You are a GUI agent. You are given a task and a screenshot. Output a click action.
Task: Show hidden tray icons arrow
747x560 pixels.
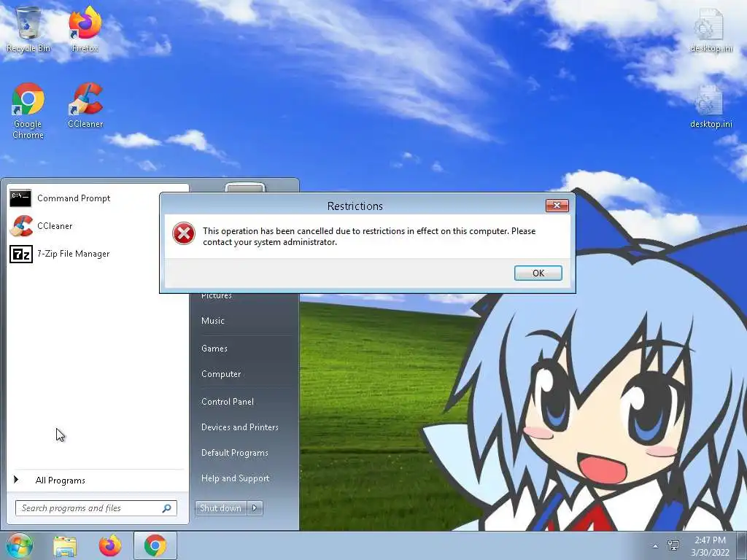(656, 546)
